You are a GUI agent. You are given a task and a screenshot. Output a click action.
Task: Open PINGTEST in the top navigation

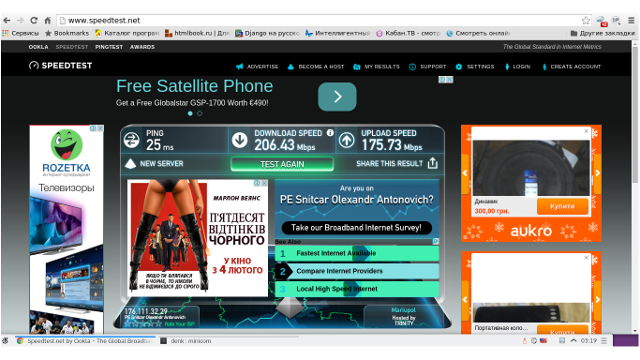pos(109,47)
